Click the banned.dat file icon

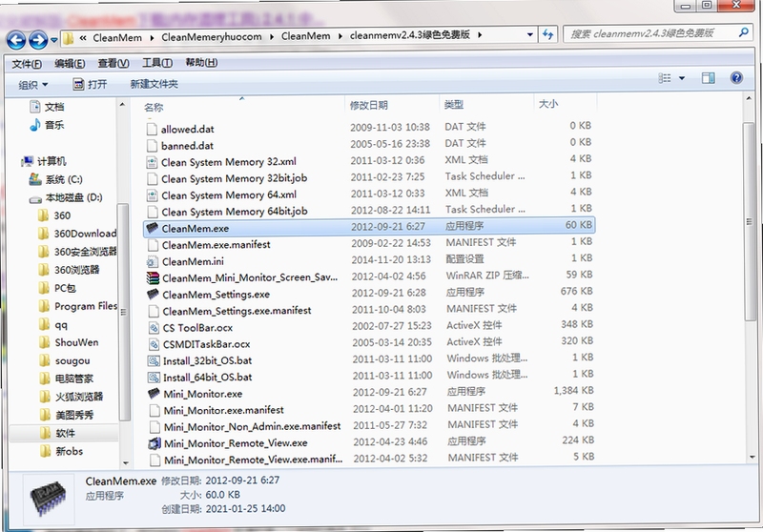coord(153,146)
